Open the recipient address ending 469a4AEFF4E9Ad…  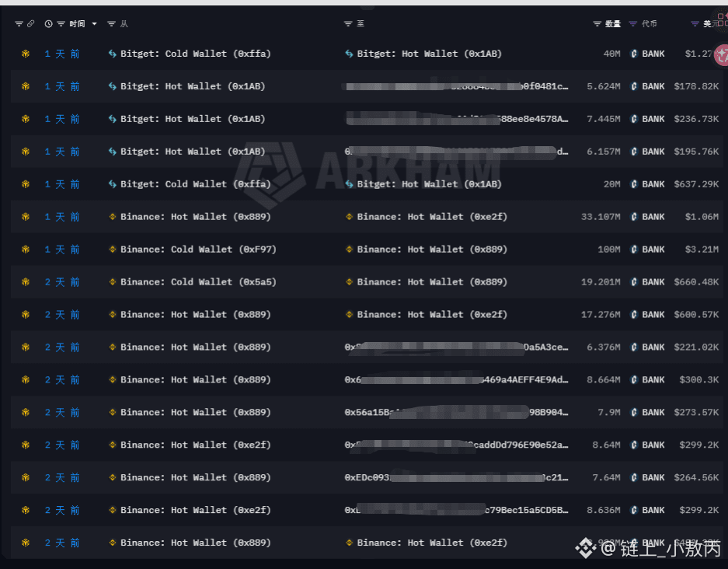(456, 380)
